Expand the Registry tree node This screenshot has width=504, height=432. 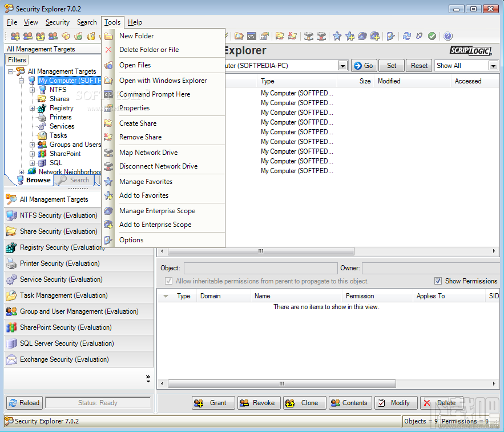coord(32,108)
